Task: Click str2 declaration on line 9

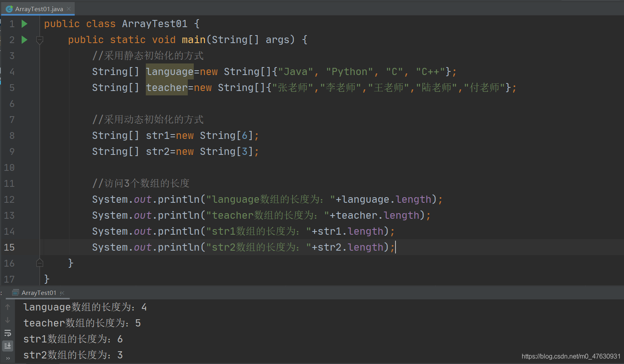Action: point(158,152)
